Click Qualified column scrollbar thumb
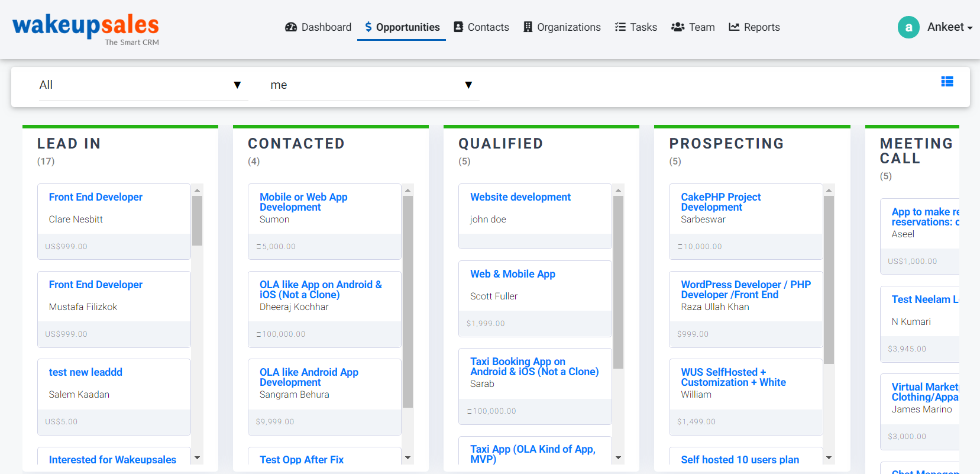Screen dimensions: 980x474 click(618, 282)
